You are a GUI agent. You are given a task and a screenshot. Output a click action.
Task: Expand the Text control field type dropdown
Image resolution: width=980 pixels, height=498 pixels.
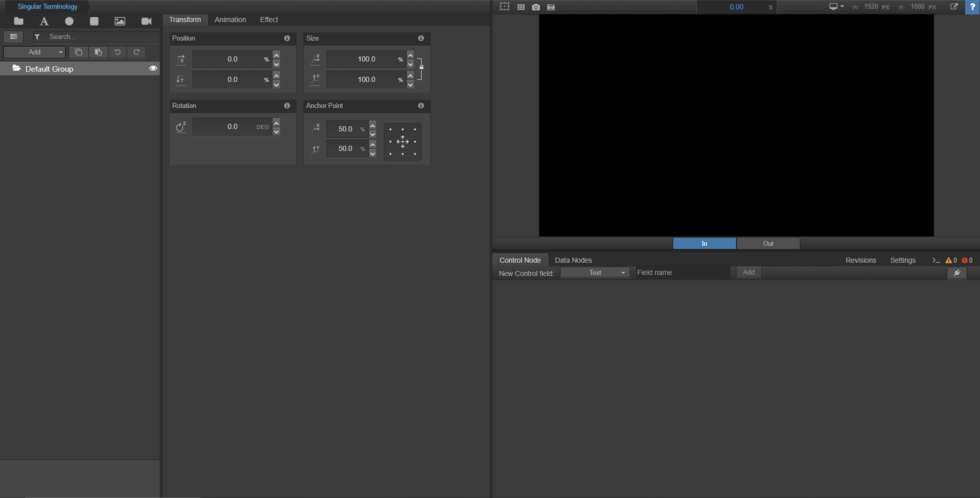[595, 273]
